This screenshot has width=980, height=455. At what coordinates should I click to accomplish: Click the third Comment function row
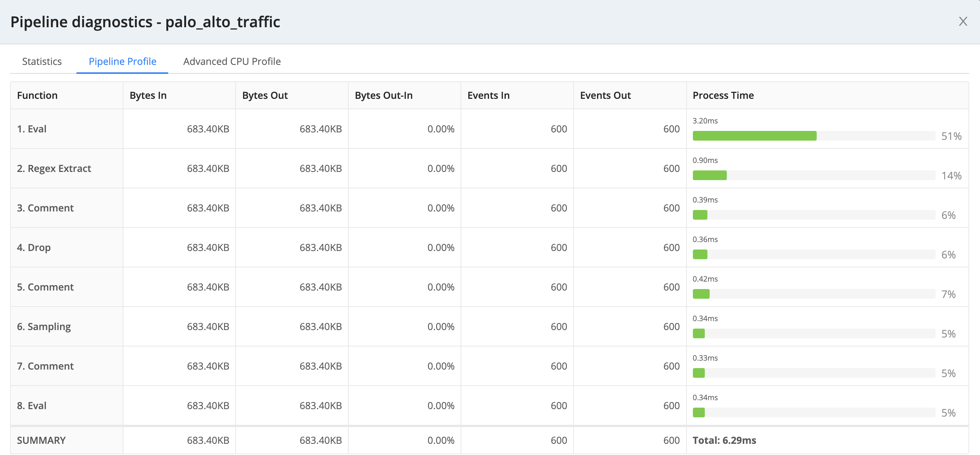click(45, 366)
